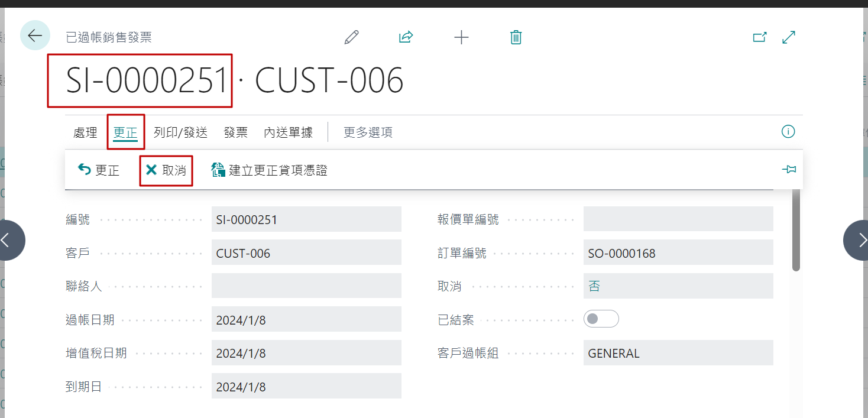The width and height of the screenshot is (868, 418).
Task: Click the 訂單編號 field showing SO-0000168
Action: 678,253
